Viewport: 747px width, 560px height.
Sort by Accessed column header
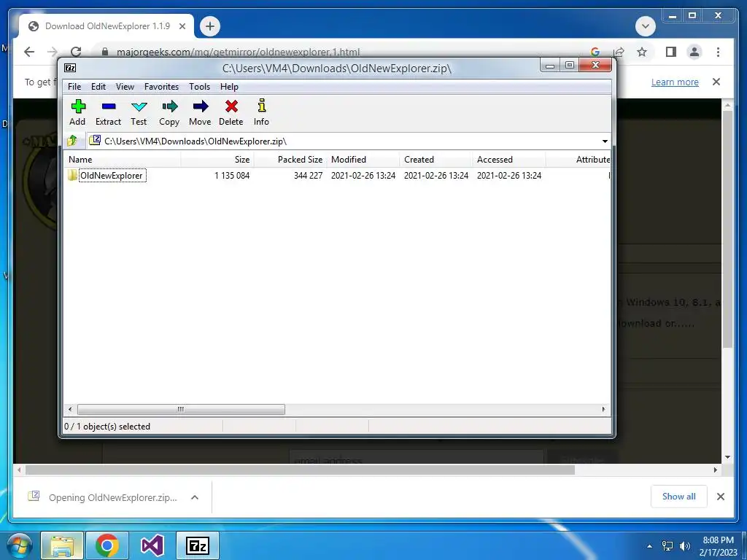[x=508, y=160]
